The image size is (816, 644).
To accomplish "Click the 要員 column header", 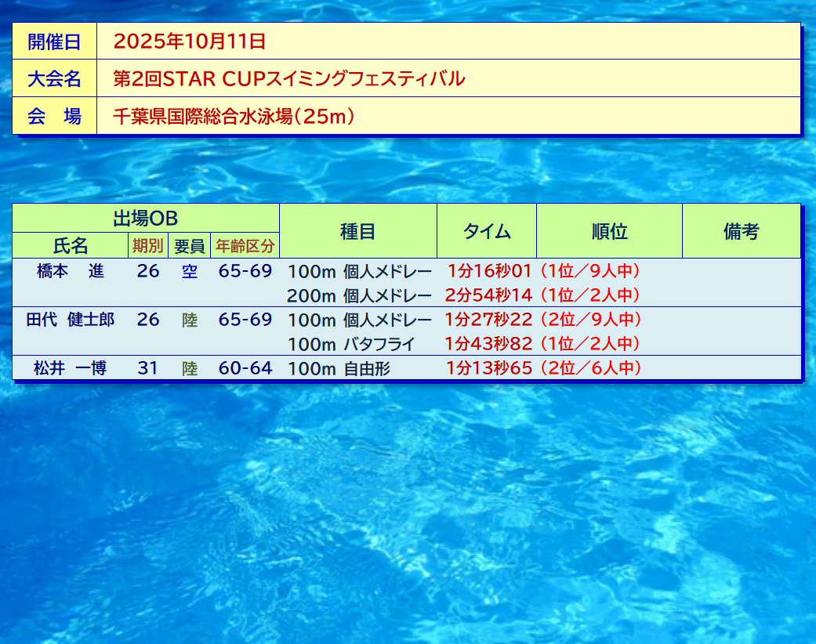I will (189, 246).
